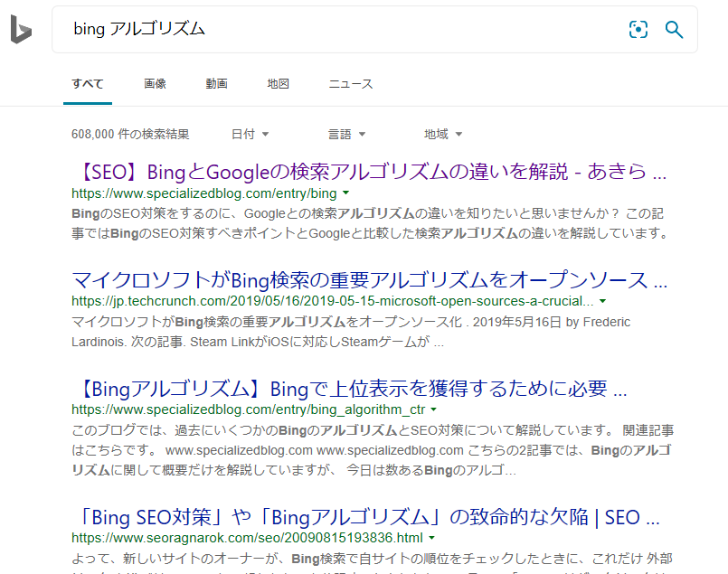Image resolution: width=728 pixels, height=574 pixels.
Task: Expand the 日付 filter dropdown
Action: click(x=250, y=134)
